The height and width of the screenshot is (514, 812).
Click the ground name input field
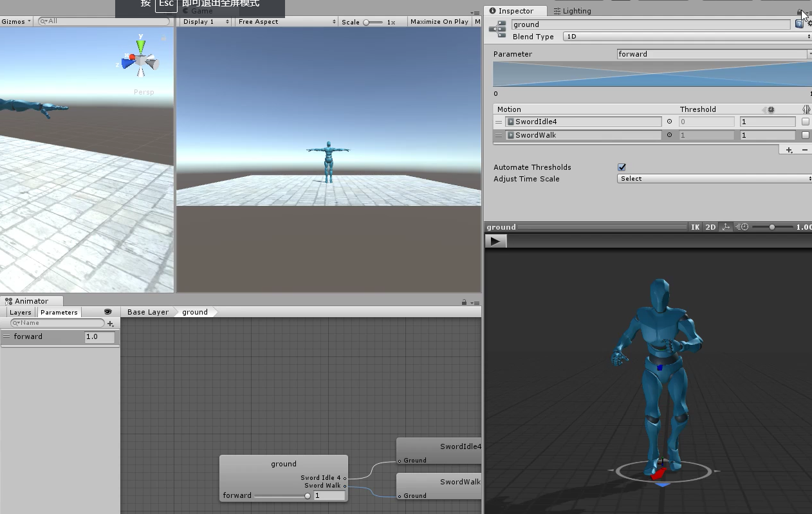pos(651,24)
